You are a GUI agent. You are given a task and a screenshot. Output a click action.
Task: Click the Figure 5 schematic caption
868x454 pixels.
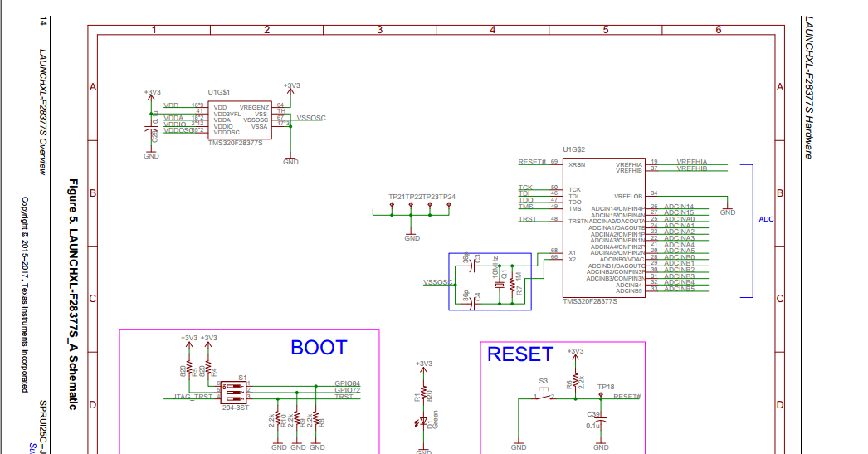point(72,294)
